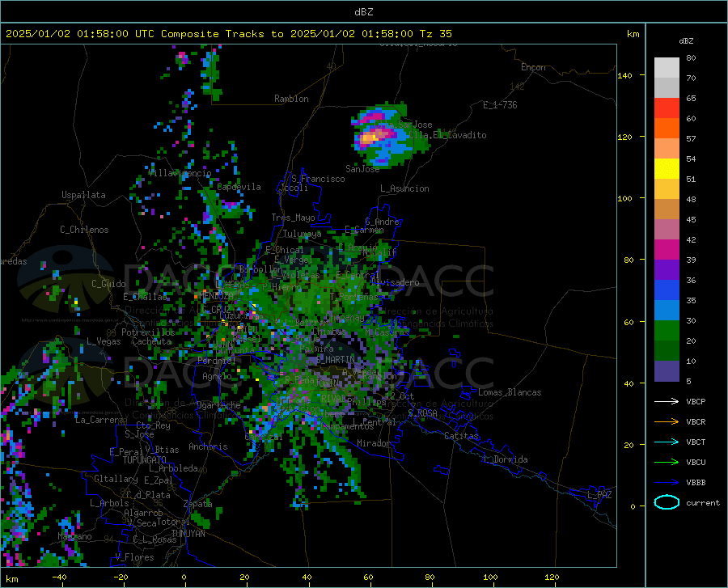This screenshot has height=588, width=728.
Task: Click the L_Vegas map label
Action: [104, 341]
